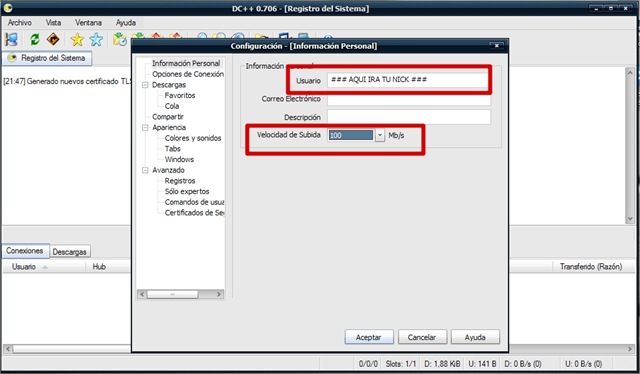This screenshot has width=640, height=374.
Task: Open the Ayuda menu
Action: click(x=126, y=22)
